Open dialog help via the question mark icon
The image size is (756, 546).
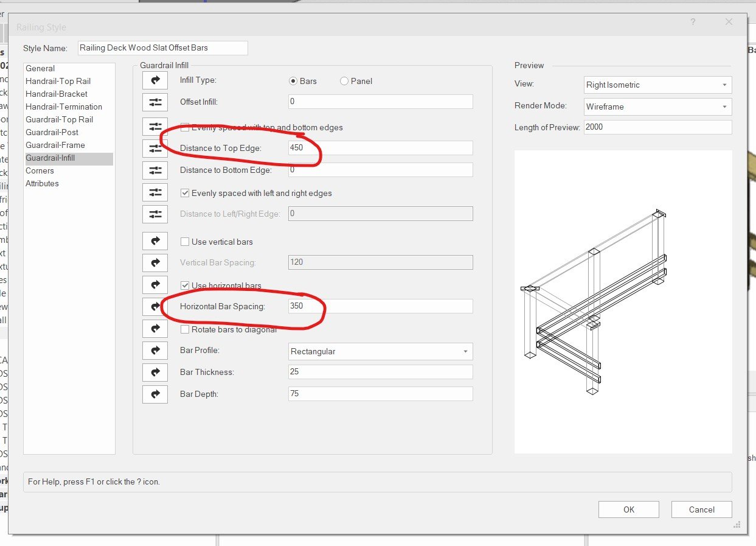click(693, 22)
